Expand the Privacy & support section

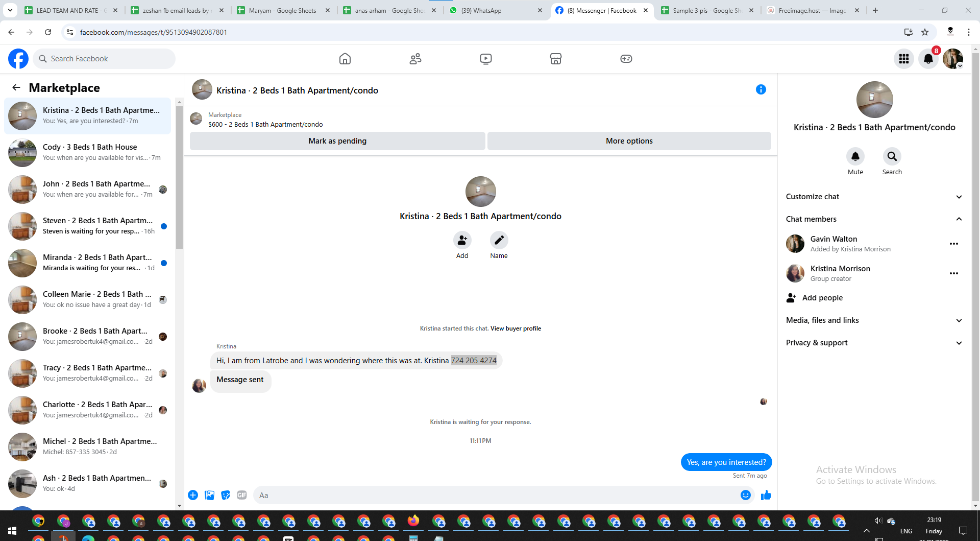(874, 343)
